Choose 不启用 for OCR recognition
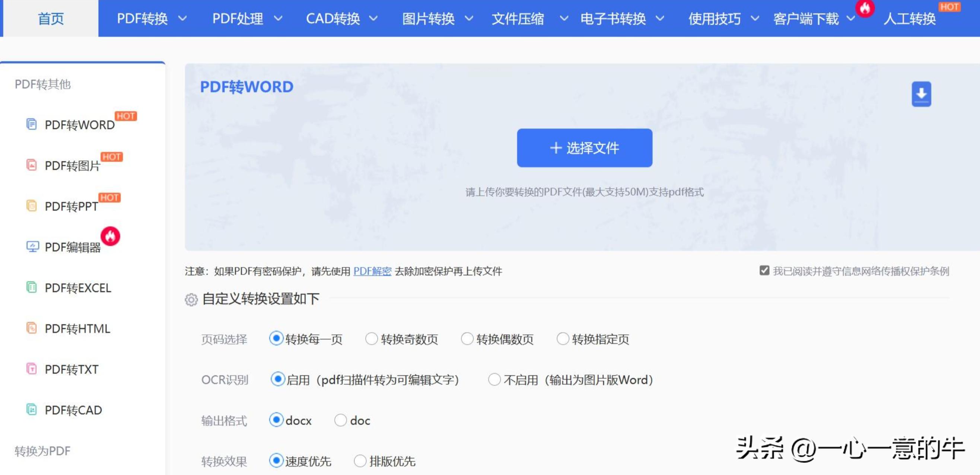 496,380
